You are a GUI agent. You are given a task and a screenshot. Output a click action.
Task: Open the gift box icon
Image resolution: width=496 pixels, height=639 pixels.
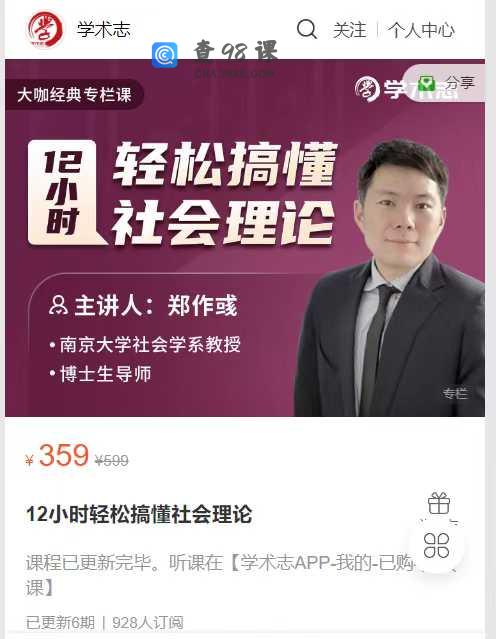(439, 503)
